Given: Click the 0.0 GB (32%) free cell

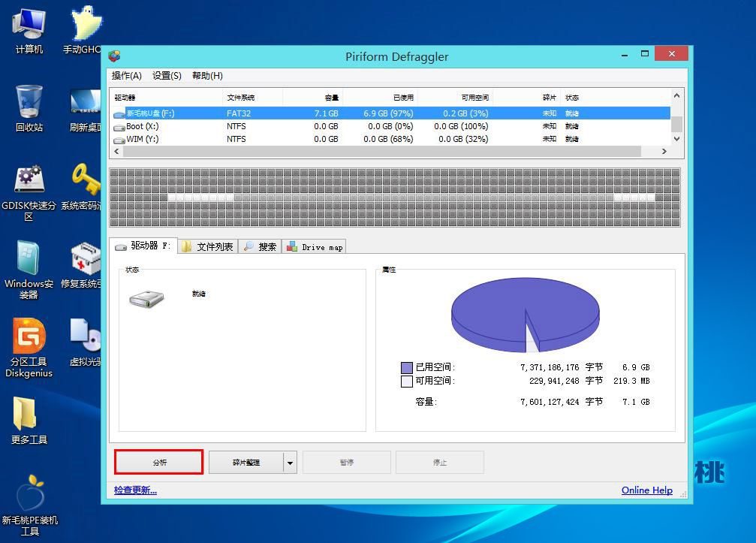Looking at the screenshot, I should coord(463,139).
